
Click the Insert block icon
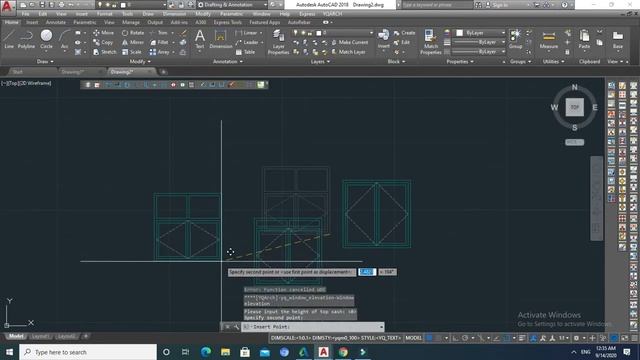click(x=383, y=39)
